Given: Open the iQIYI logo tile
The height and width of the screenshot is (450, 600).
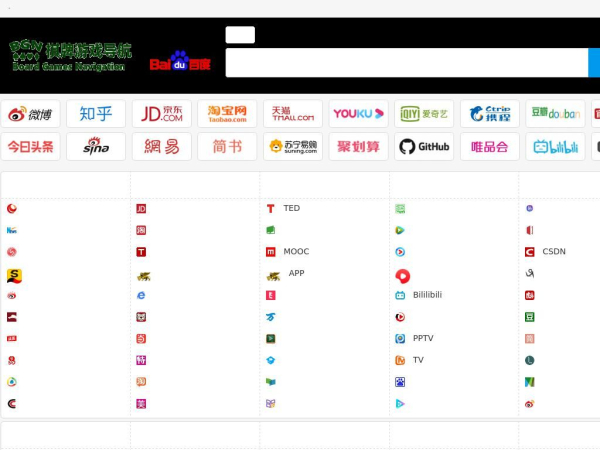Looking at the screenshot, I should tap(424, 114).
